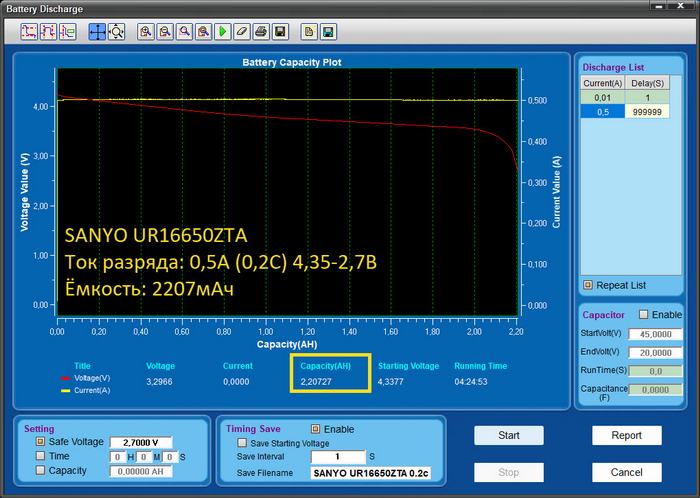This screenshot has width=700, height=498.
Task: Click the printer icon in toolbar
Action: (x=260, y=32)
